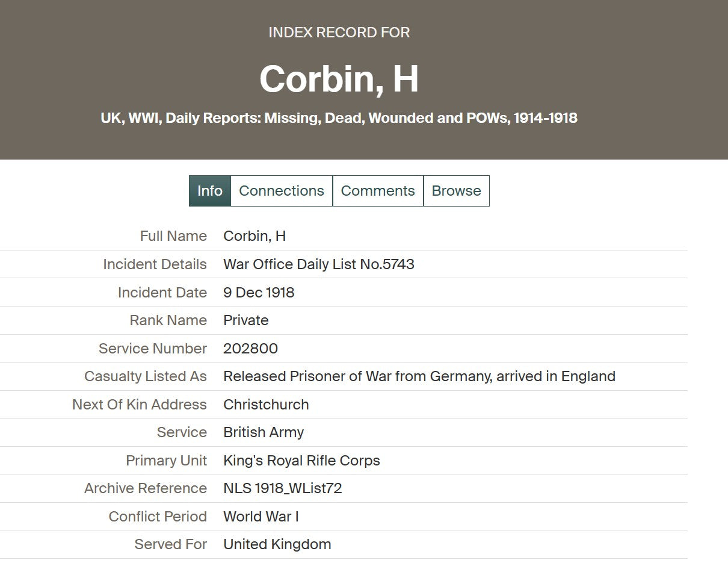Click the Rank Name value Private
Image resolution: width=728 pixels, height=563 pixels.
[x=246, y=320]
